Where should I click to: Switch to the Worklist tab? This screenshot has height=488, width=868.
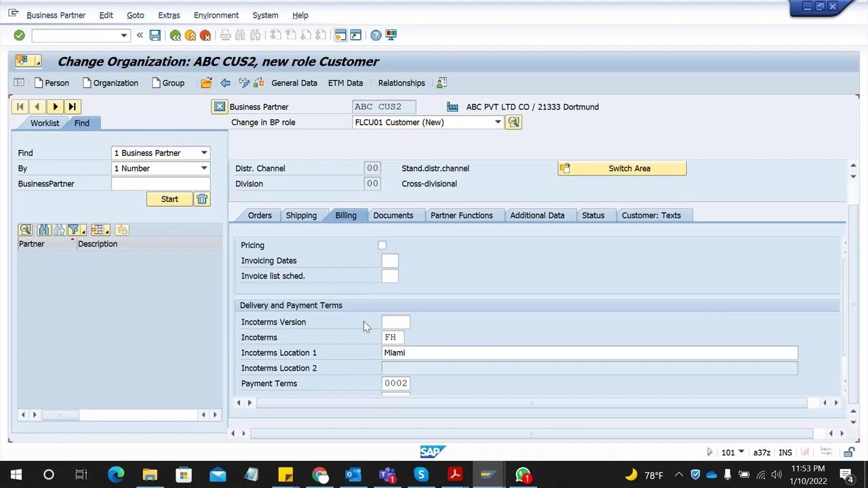[x=45, y=123]
